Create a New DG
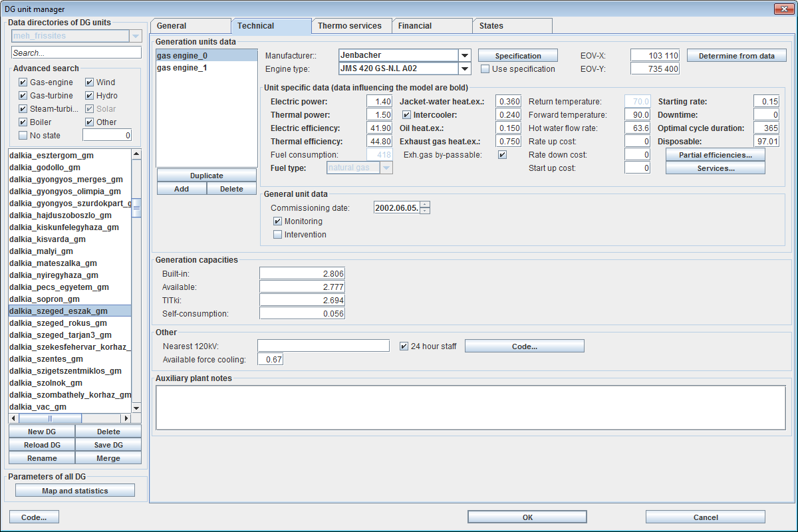 coord(42,432)
